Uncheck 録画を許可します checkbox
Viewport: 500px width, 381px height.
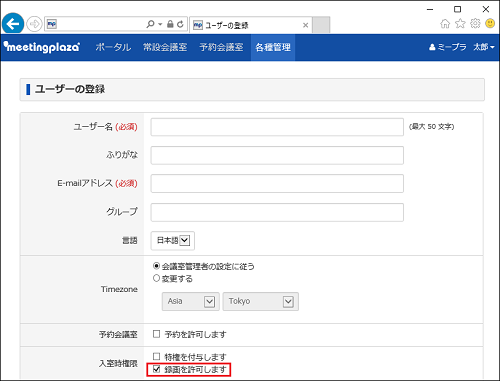coord(156,369)
